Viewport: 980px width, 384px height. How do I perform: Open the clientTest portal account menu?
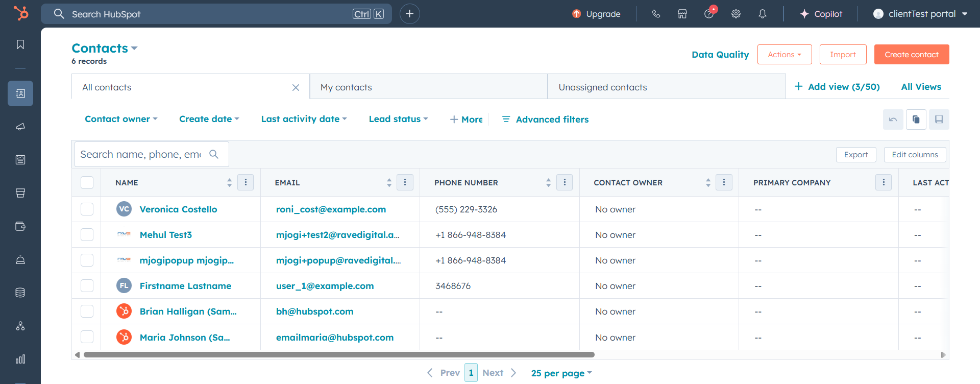tap(921, 14)
